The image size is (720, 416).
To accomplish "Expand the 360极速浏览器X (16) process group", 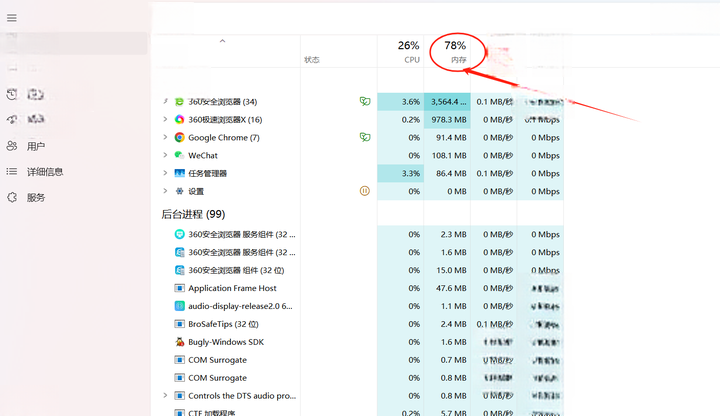I will coord(165,119).
